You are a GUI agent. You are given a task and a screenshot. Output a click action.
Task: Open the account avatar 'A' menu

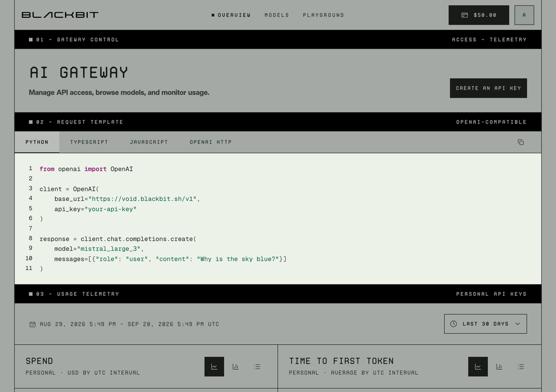click(x=524, y=15)
